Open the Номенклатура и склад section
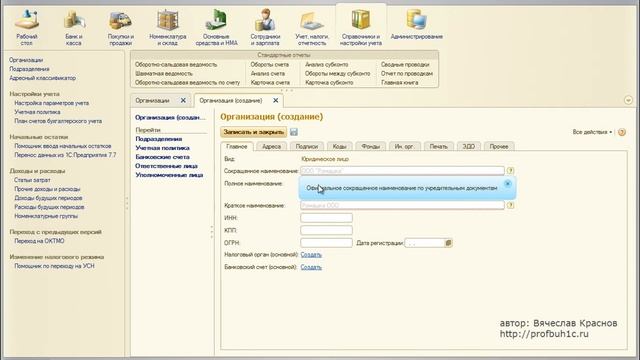Image resolution: width=640 pixels, height=360 pixels. [x=168, y=27]
